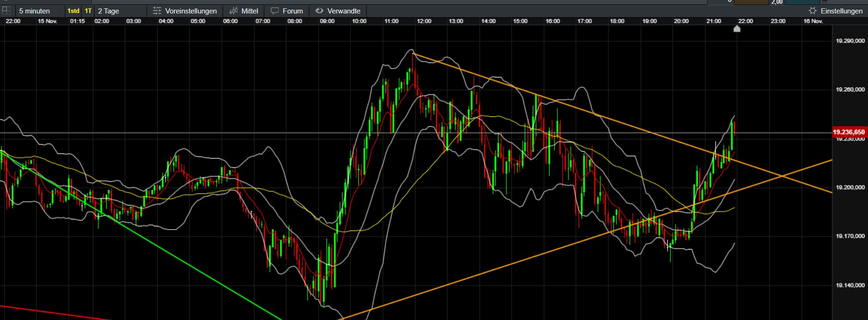
Task: Click the 12:00 time axis label
Action: (424, 21)
